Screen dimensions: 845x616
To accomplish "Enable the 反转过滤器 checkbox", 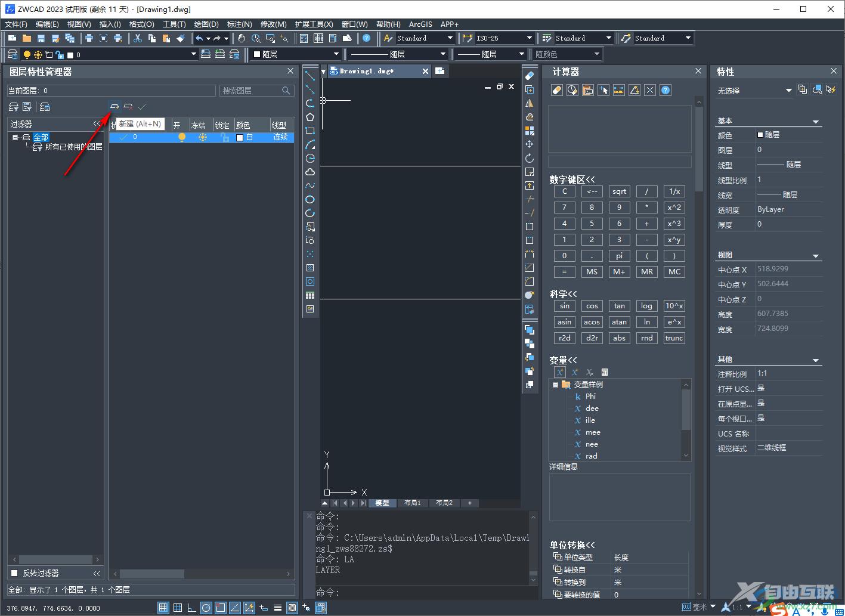I will [15, 573].
